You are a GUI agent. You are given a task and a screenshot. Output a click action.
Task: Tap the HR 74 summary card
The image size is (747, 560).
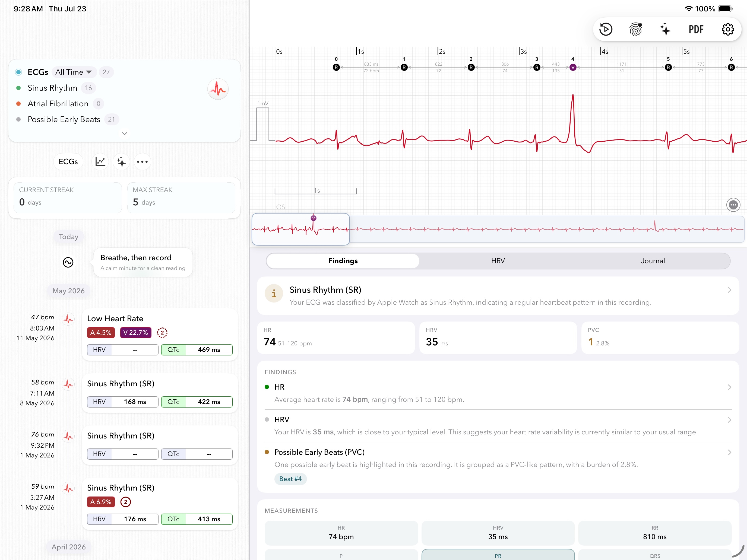click(336, 338)
